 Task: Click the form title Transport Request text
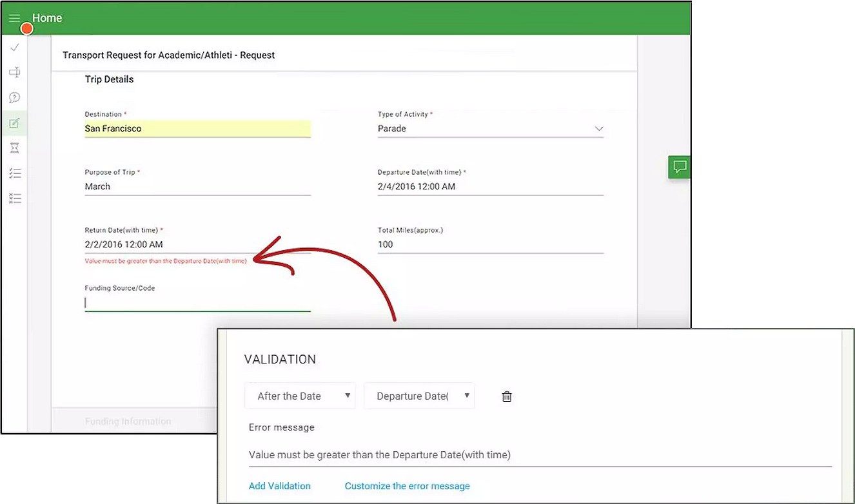169,55
